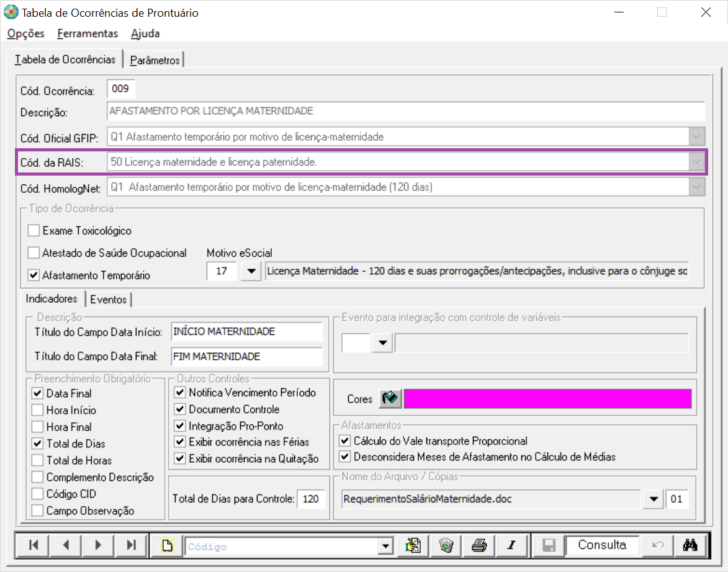The image size is (728, 572).
Task: Print with the printer icon
Action: coord(479,545)
